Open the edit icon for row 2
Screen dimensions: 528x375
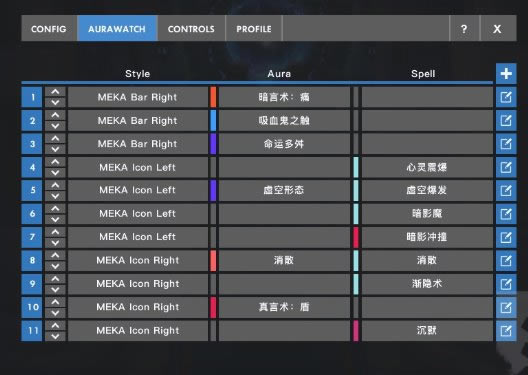pos(506,121)
